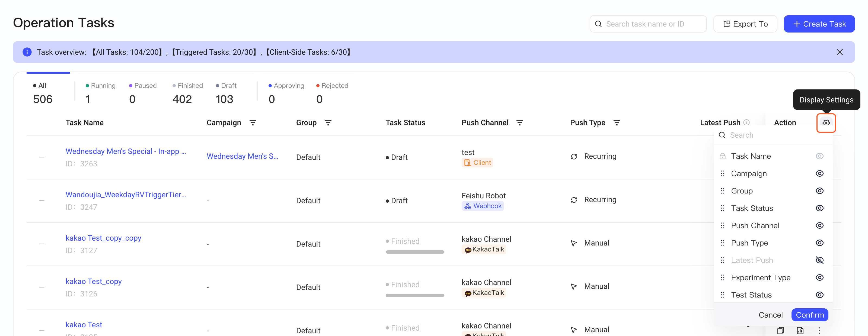Toggle Task Status column visibility
Viewport: 868px width, 336px height.
pyautogui.click(x=819, y=208)
